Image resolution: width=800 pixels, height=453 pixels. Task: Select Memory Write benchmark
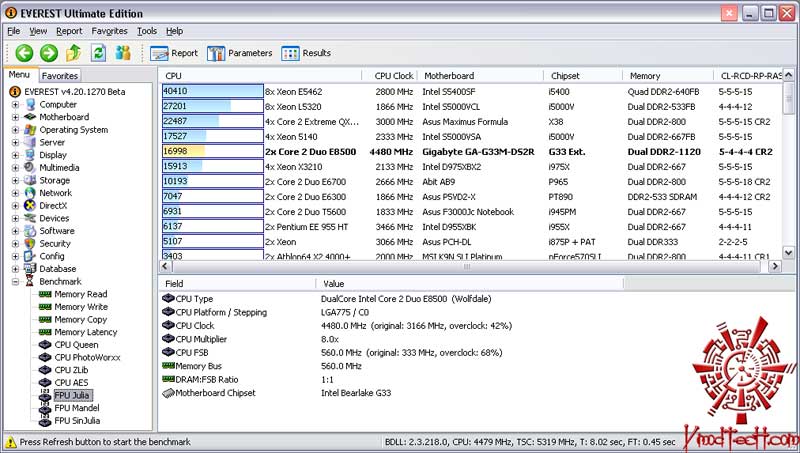pyautogui.click(x=81, y=307)
